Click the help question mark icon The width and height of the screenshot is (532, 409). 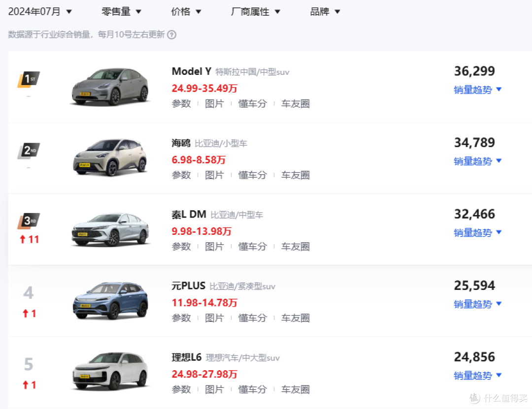point(172,34)
